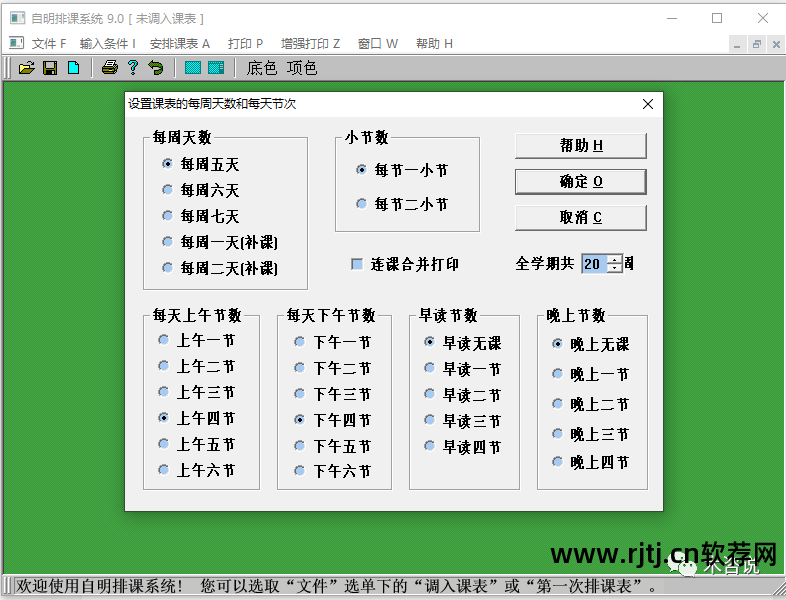Click the 底色 toolbar item
Viewport: 786px width, 600px height.
coord(261,68)
